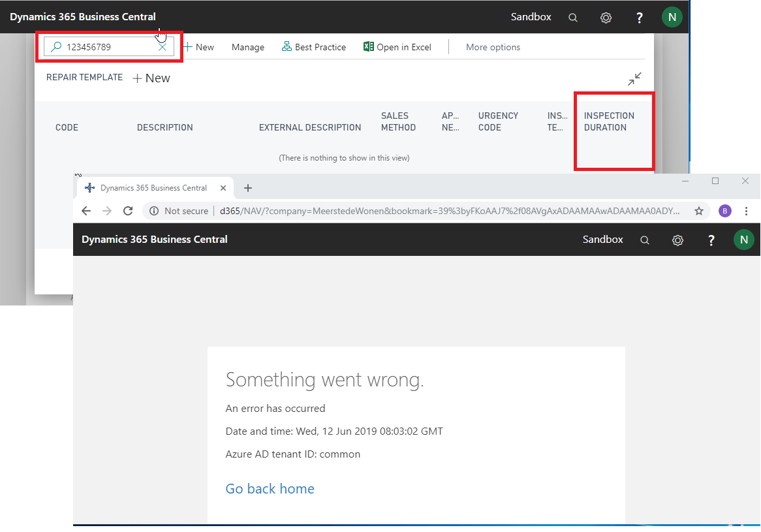
Task: Click the Go back home link
Action: click(x=270, y=488)
